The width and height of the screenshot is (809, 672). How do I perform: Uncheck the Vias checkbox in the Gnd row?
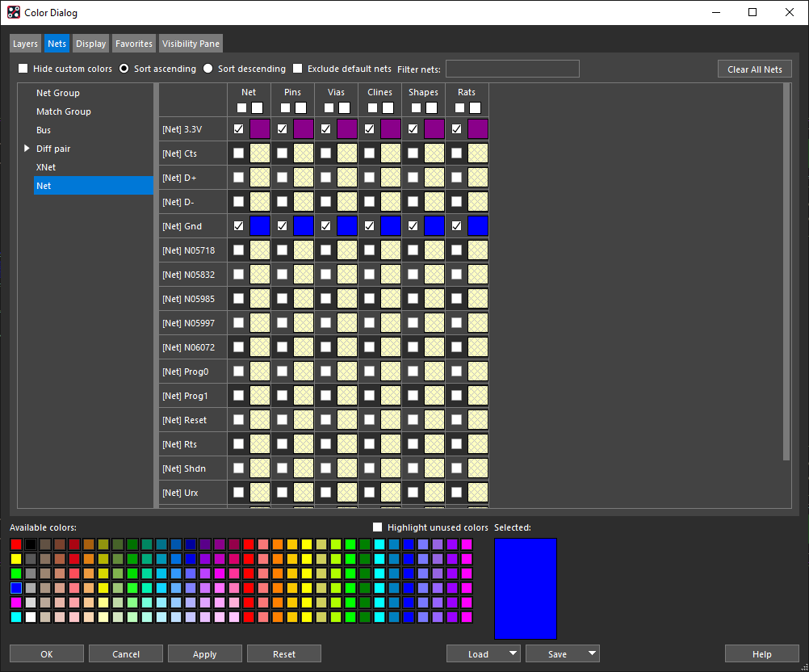coord(325,226)
